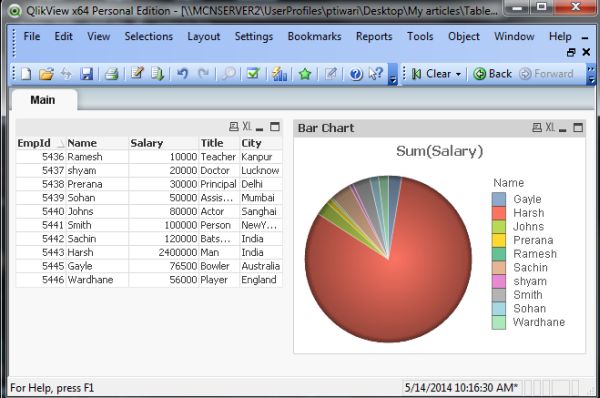The width and height of the screenshot is (600, 398).
Task: Open the Object menu
Action: [x=464, y=37]
